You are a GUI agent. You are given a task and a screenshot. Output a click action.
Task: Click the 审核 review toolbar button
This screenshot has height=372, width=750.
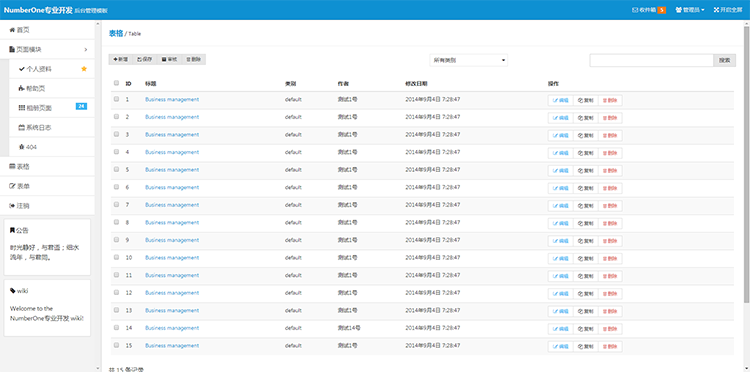[169, 59]
